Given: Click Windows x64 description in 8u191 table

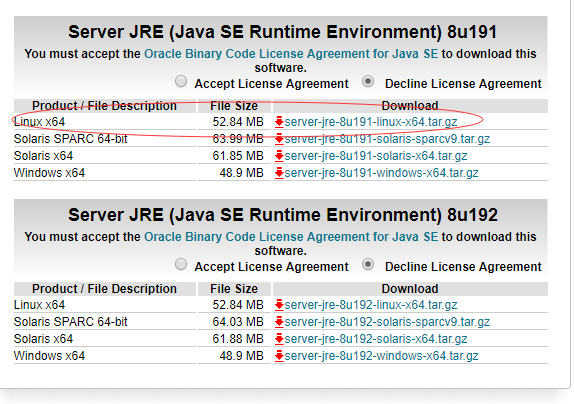Looking at the screenshot, I should pos(49,173).
